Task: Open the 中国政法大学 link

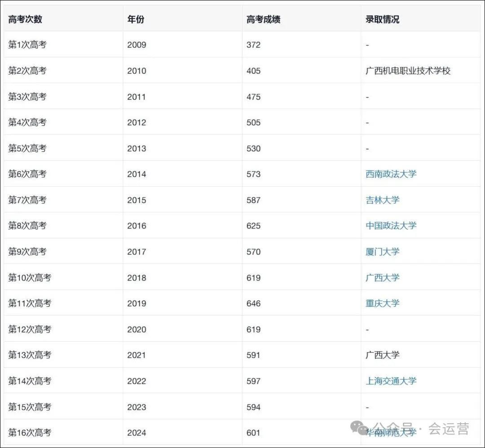Action: click(x=391, y=226)
